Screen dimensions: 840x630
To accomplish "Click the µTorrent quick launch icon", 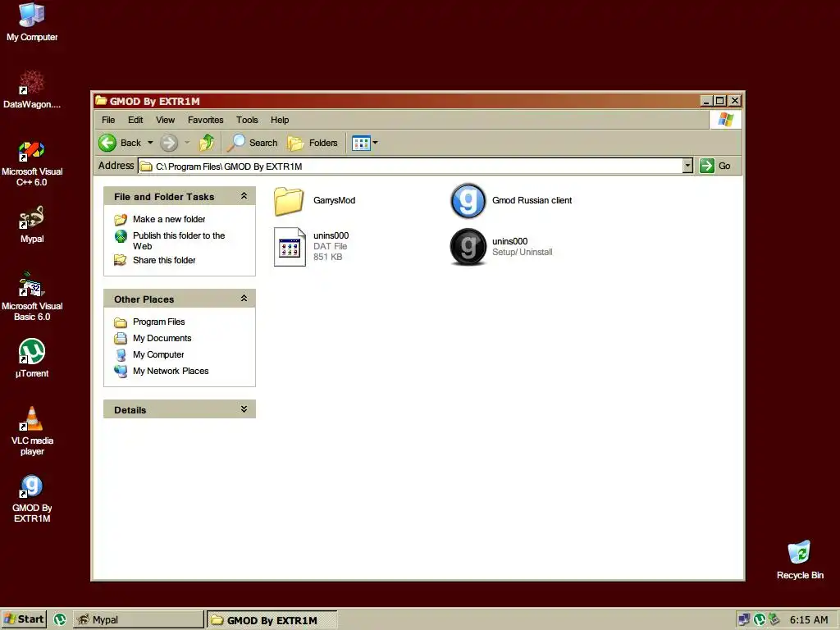I will (x=60, y=620).
